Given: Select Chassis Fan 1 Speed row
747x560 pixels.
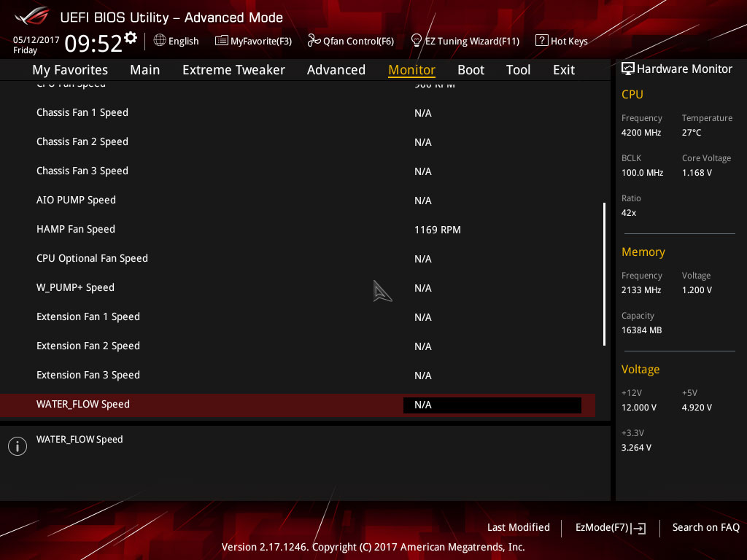Looking at the screenshot, I should pyautogui.click(x=298, y=113).
